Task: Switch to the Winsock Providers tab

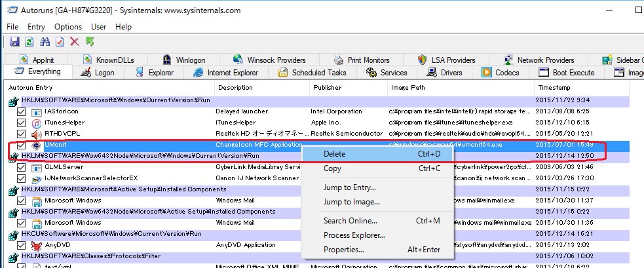Action: point(269,60)
